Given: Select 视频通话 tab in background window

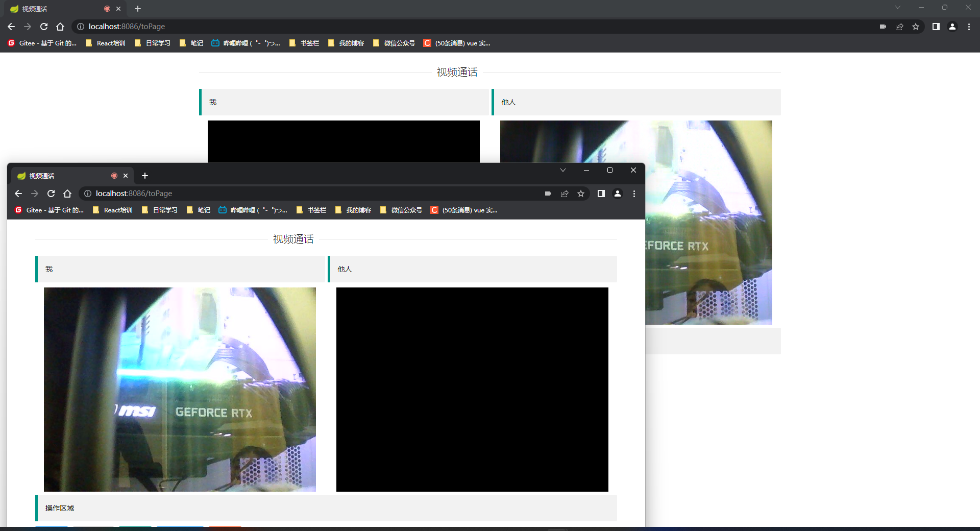Looking at the screenshot, I should click(x=65, y=9).
